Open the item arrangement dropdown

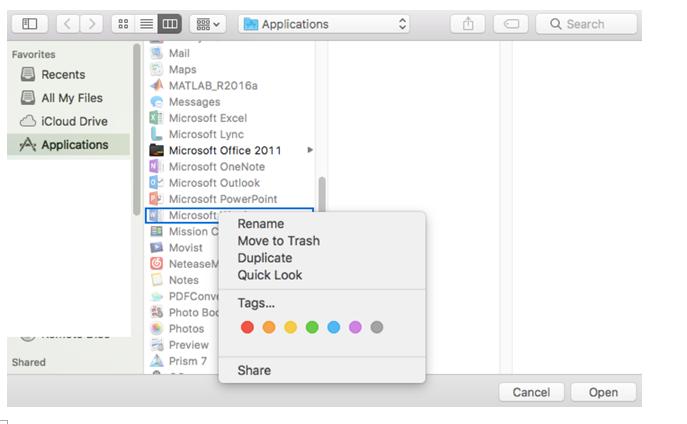point(208,24)
